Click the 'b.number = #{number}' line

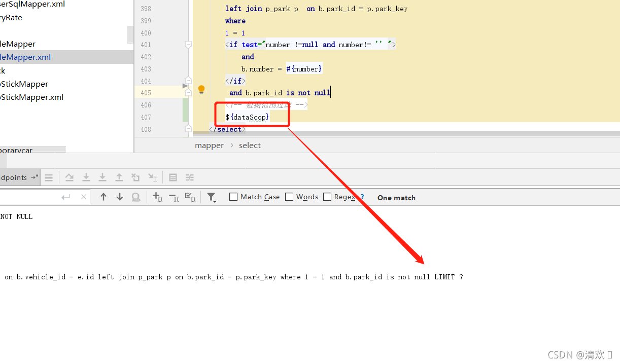tap(282, 69)
